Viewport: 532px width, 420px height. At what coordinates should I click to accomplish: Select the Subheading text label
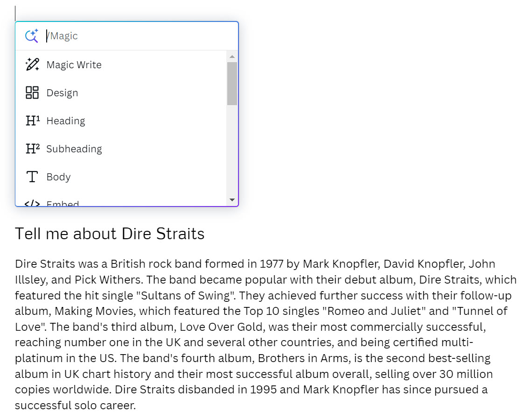point(74,149)
